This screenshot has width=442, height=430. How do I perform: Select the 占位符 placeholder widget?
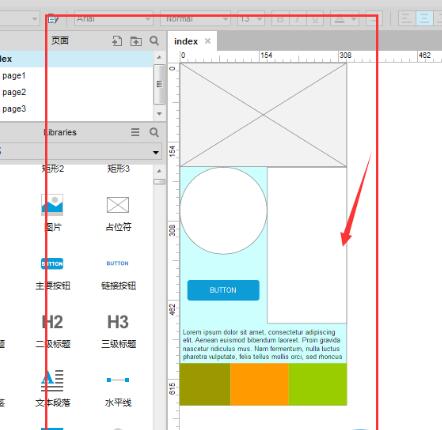[118, 213]
